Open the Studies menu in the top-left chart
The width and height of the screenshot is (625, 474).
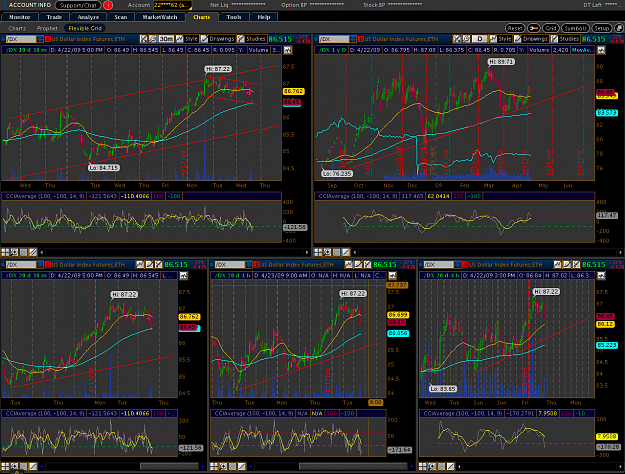click(251, 39)
